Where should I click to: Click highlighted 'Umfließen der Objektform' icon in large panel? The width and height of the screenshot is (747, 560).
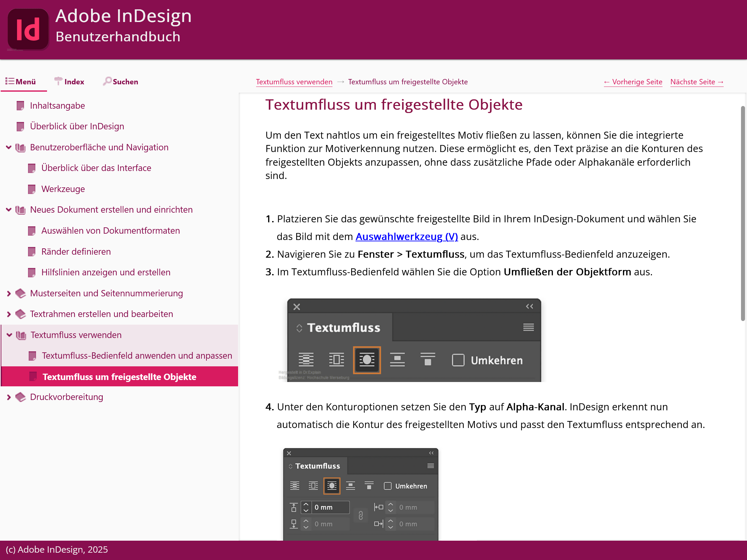click(x=367, y=360)
